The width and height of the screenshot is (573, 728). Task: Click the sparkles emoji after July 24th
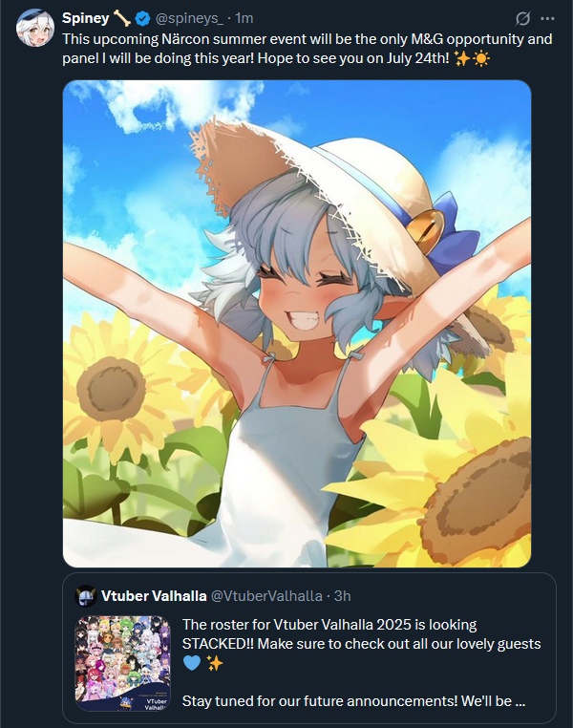(x=461, y=59)
